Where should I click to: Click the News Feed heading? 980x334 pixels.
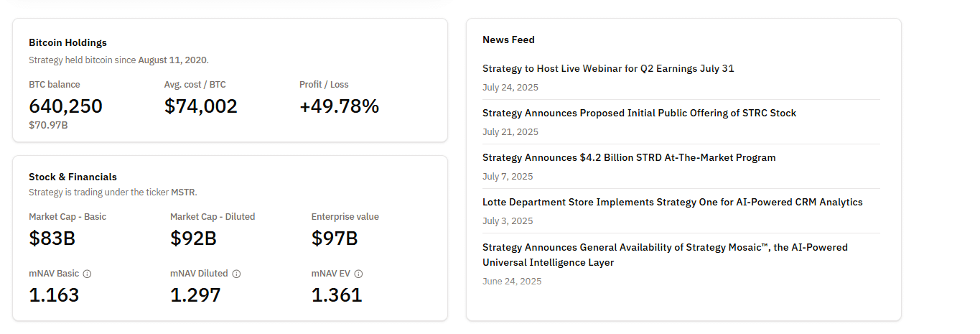[x=508, y=40]
